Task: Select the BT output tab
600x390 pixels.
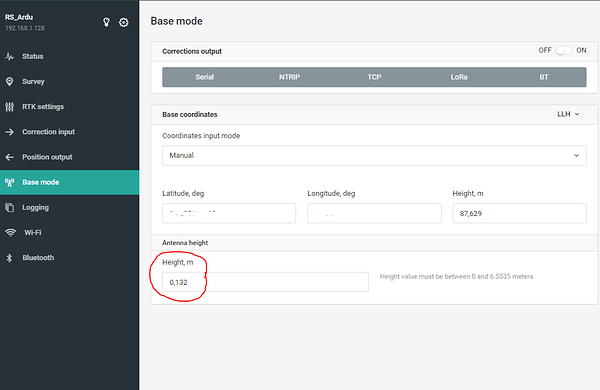Action: pos(544,77)
